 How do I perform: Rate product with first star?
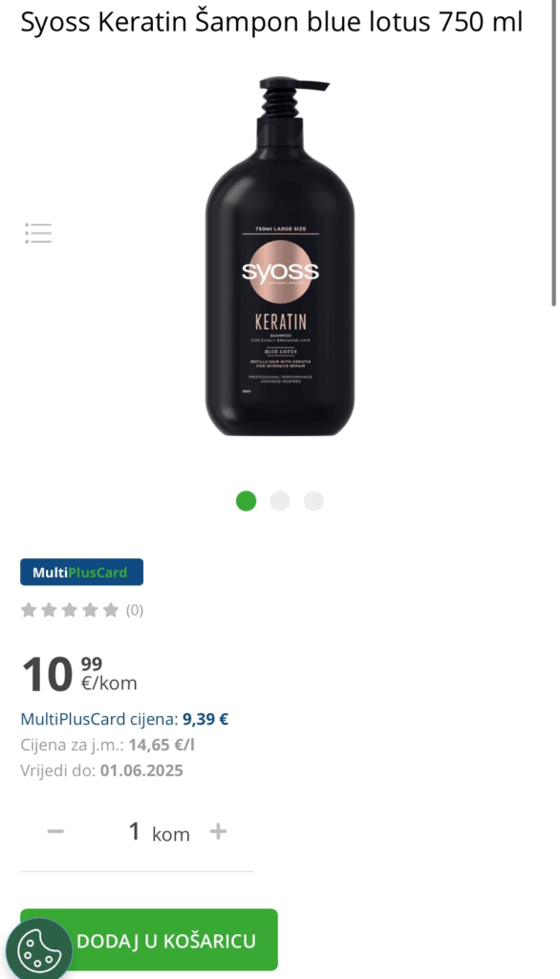(x=28, y=610)
